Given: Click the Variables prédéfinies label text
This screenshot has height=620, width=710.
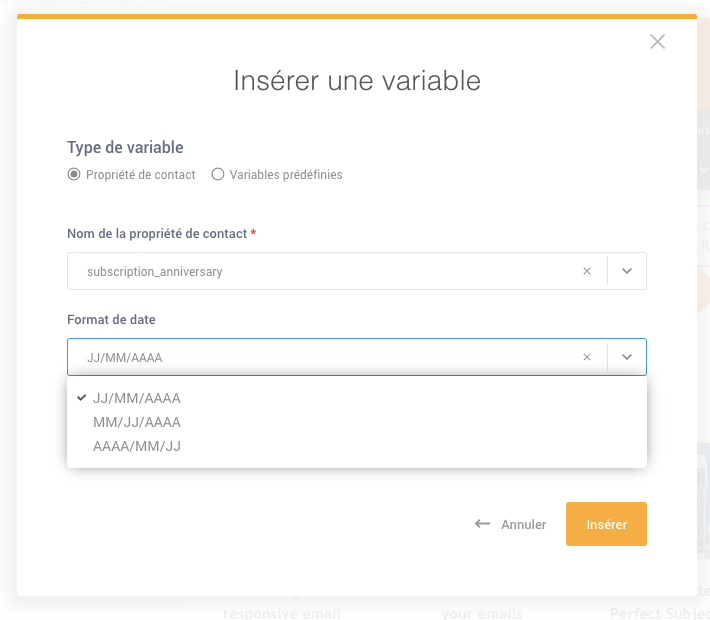Looking at the screenshot, I should point(286,175).
